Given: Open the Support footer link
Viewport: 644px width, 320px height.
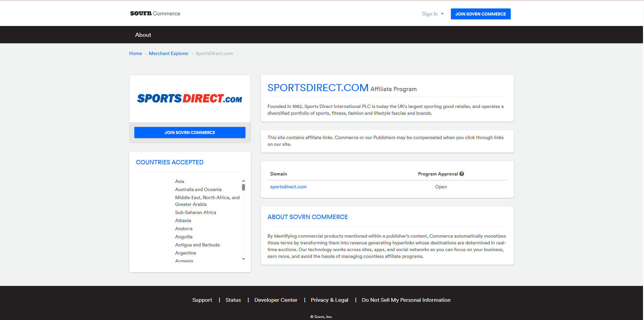Looking at the screenshot, I should 202,300.
